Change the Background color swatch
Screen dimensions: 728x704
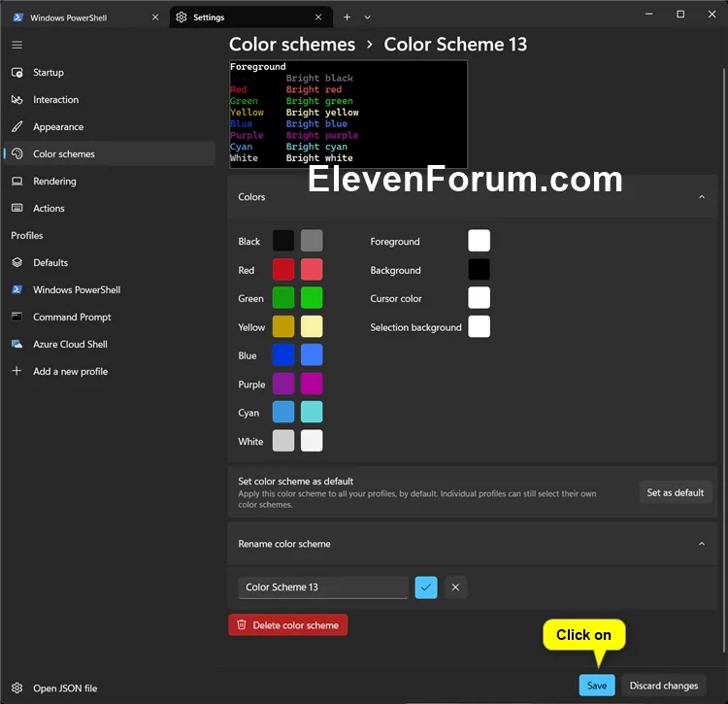coord(479,269)
